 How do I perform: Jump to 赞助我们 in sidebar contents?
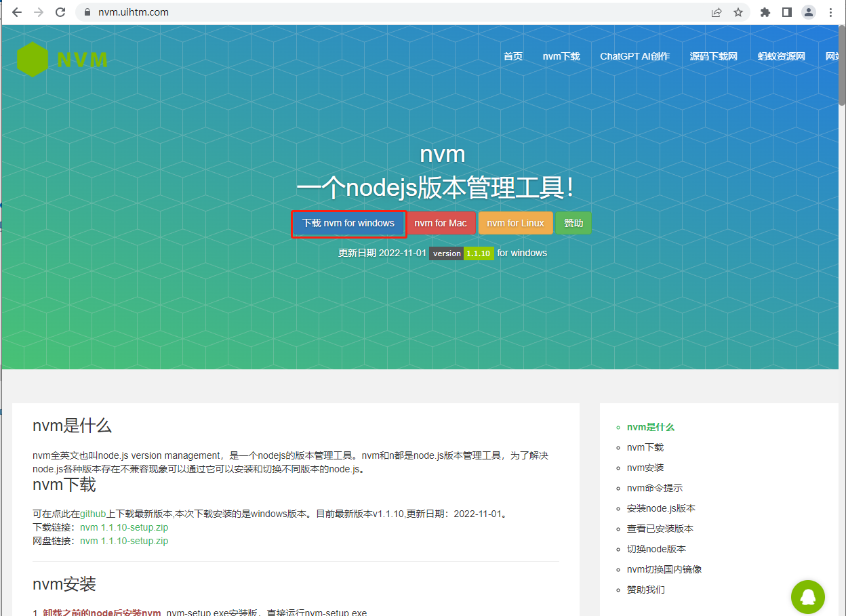click(645, 590)
